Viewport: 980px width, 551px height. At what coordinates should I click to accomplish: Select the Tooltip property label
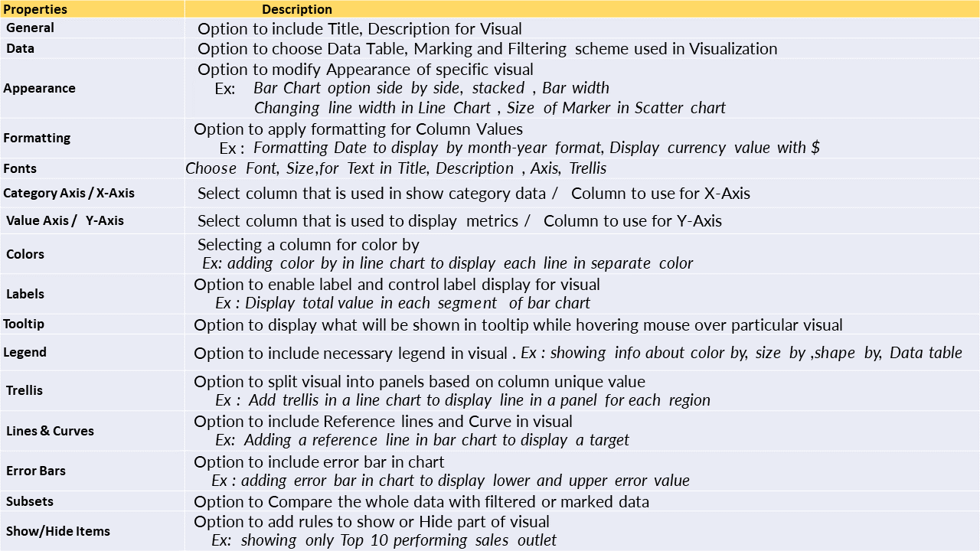pyautogui.click(x=24, y=324)
